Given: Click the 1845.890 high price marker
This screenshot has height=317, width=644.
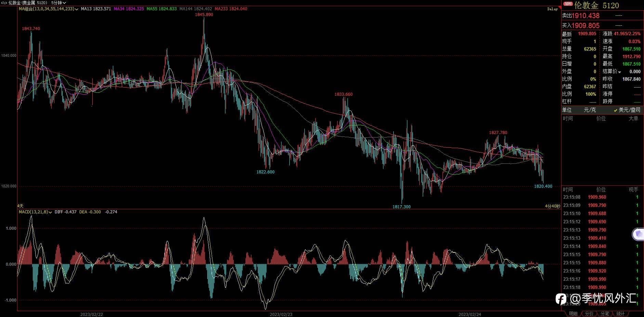Looking at the screenshot, I should tap(204, 15).
